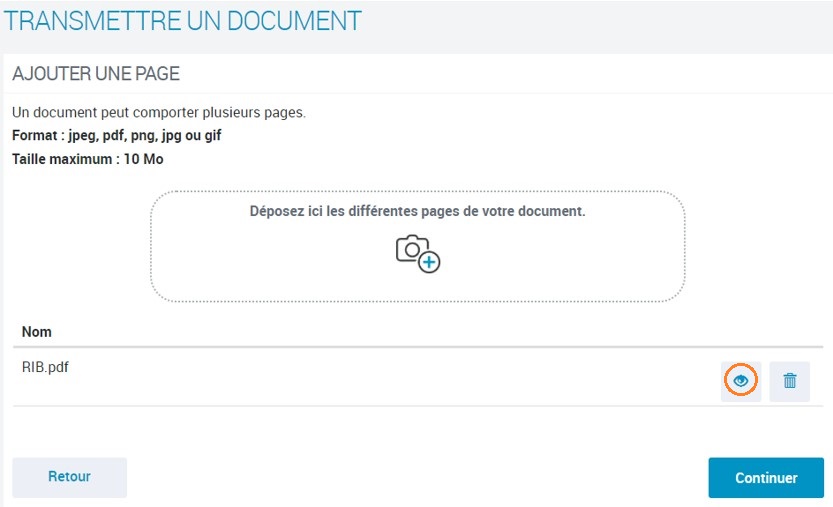The width and height of the screenshot is (833, 507).
Task: Preview RIB.pdf with the eye icon
Action: [741, 381]
